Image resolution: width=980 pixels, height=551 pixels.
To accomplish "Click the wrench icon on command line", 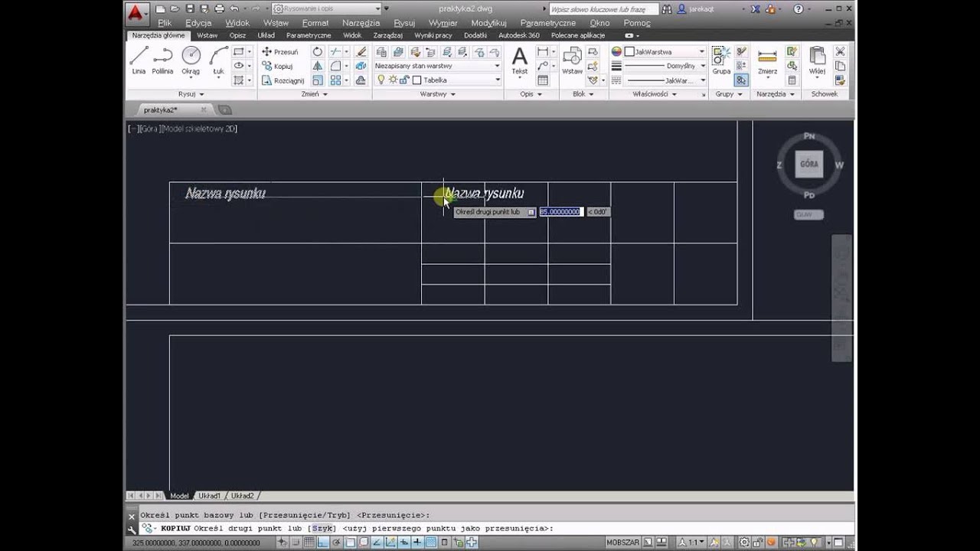I will click(132, 529).
